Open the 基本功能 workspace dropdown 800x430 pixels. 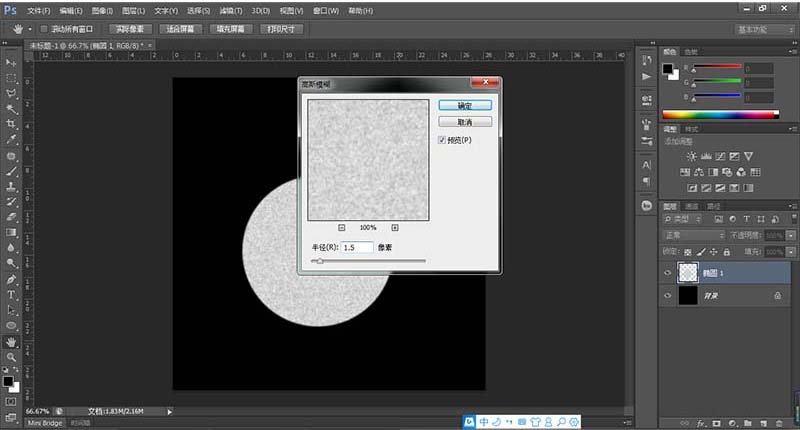pos(765,29)
